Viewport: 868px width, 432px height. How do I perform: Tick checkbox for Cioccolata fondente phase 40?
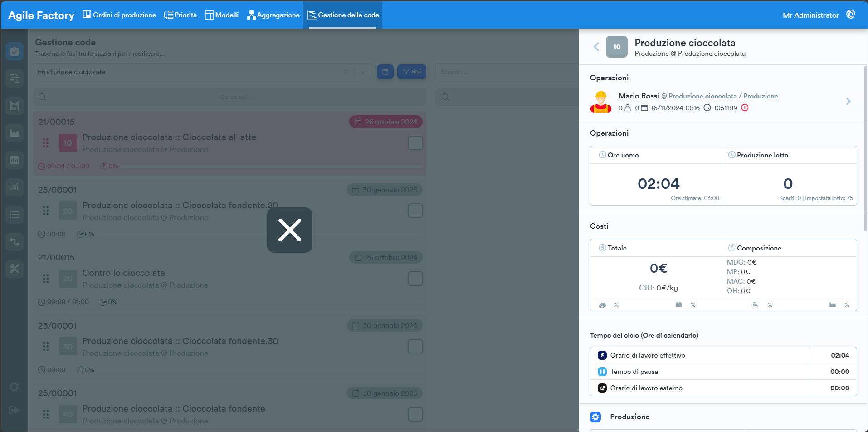415,414
